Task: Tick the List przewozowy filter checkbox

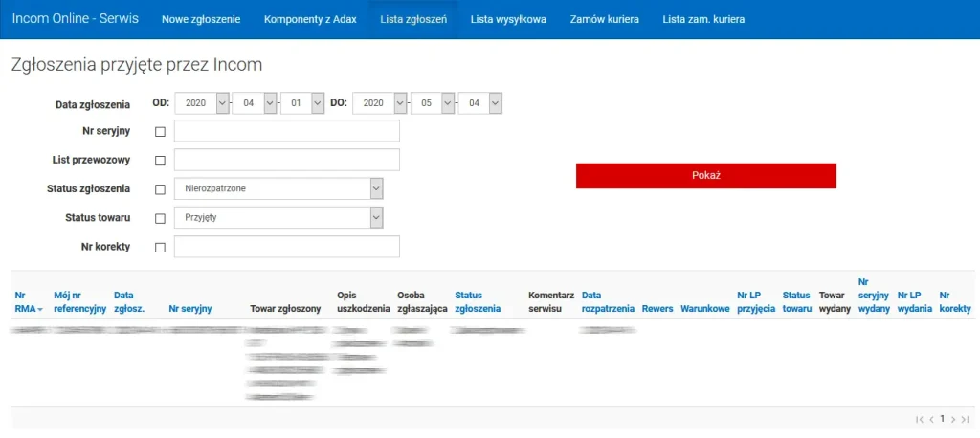Action: (x=160, y=161)
